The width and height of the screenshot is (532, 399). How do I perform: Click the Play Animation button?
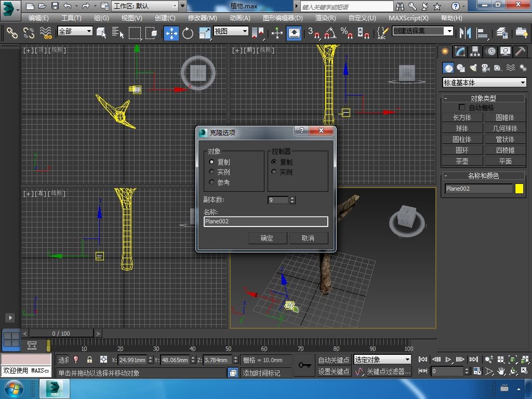coord(448,359)
